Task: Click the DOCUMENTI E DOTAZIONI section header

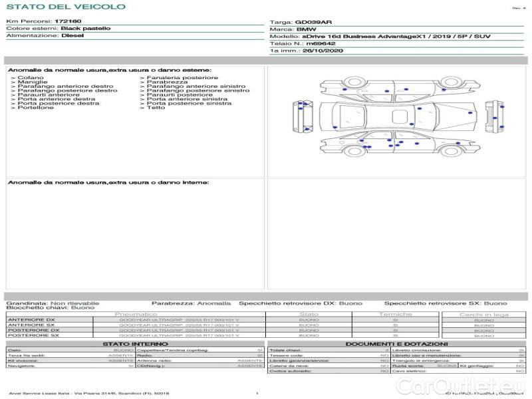Action: point(396,344)
